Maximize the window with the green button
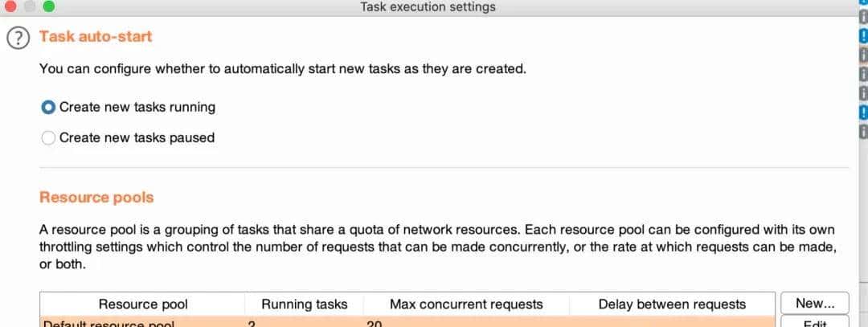Image resolution: width=868 pixels, height=327 pixels. tap(48, 6)
